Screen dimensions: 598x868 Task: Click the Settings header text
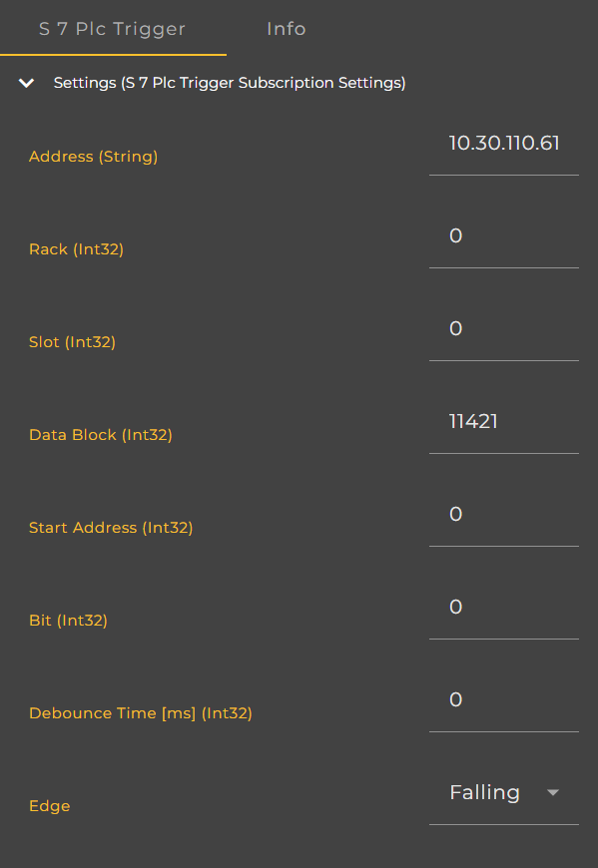pyautogui.click(x=230, y=83)
